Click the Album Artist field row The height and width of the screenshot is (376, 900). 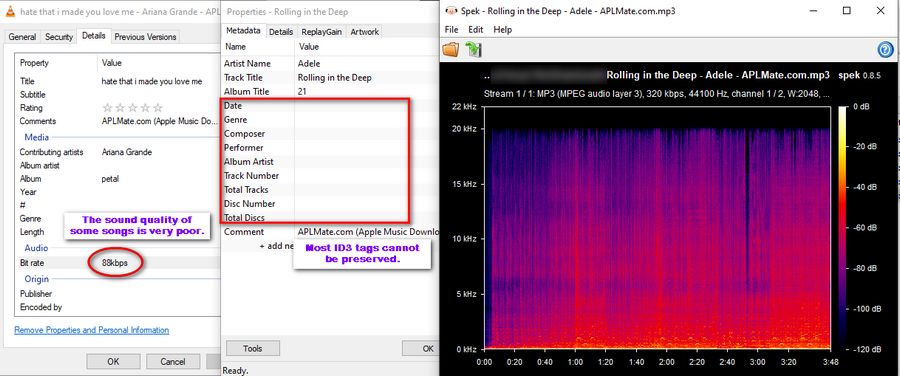331,162
